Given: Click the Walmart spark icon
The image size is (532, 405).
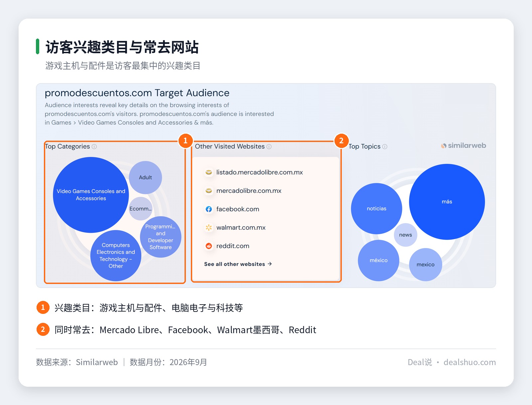Looking at the screenshot, I should (x=209, y=228).
